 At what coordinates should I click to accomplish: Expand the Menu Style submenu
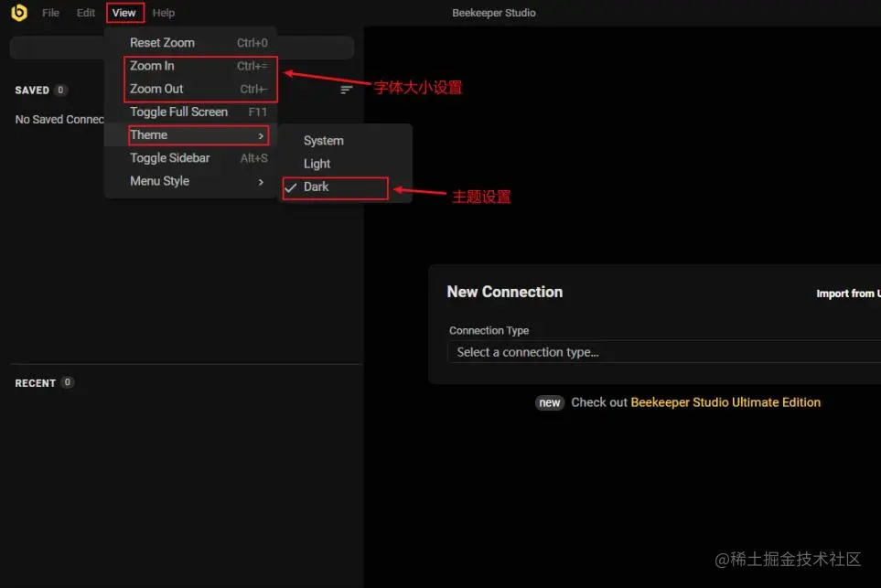click(x=190, y=181)
